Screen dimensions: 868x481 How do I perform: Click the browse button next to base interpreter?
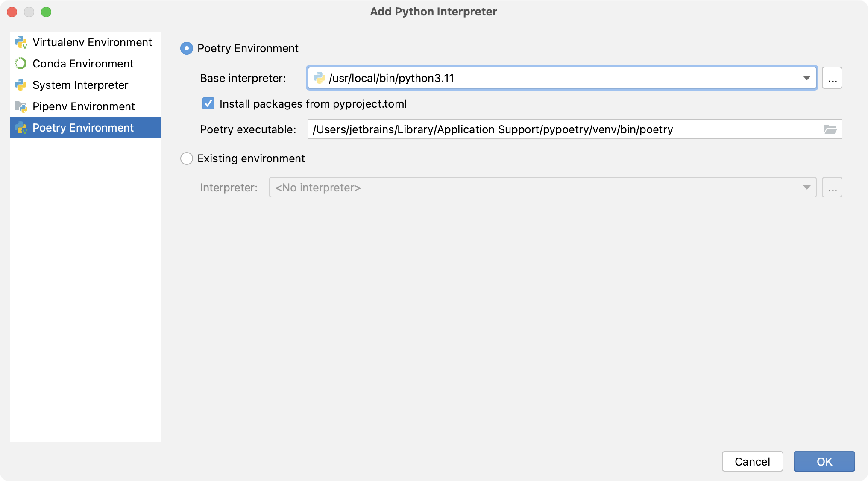click(x=832, y=78)
